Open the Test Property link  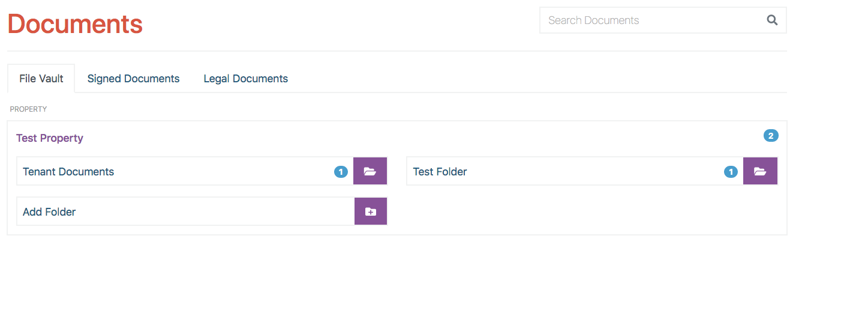click(50, 138)
